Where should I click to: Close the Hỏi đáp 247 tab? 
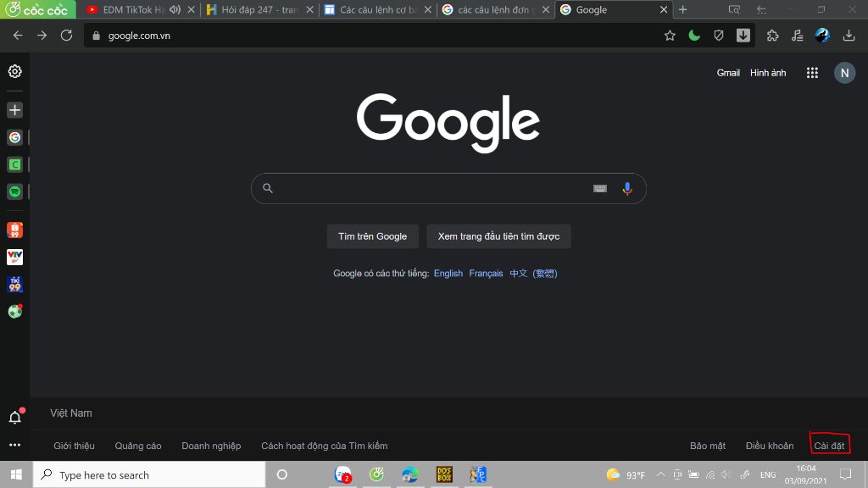(309, 9)
